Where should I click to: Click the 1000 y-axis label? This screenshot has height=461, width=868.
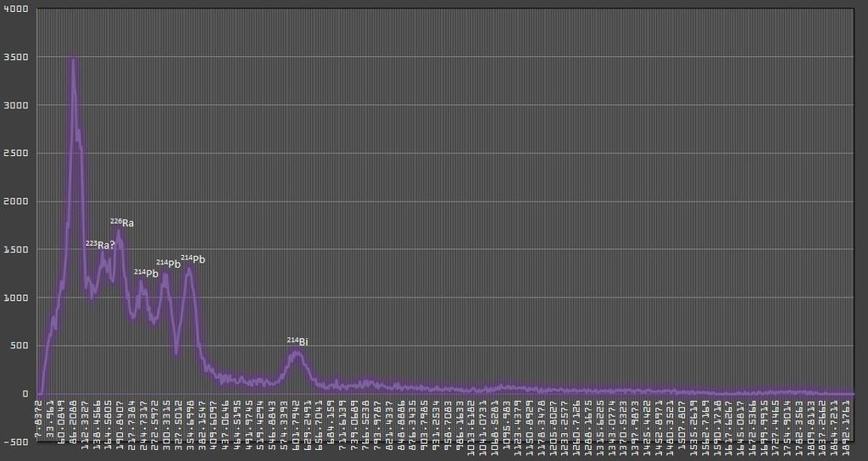tap(17, 297)
